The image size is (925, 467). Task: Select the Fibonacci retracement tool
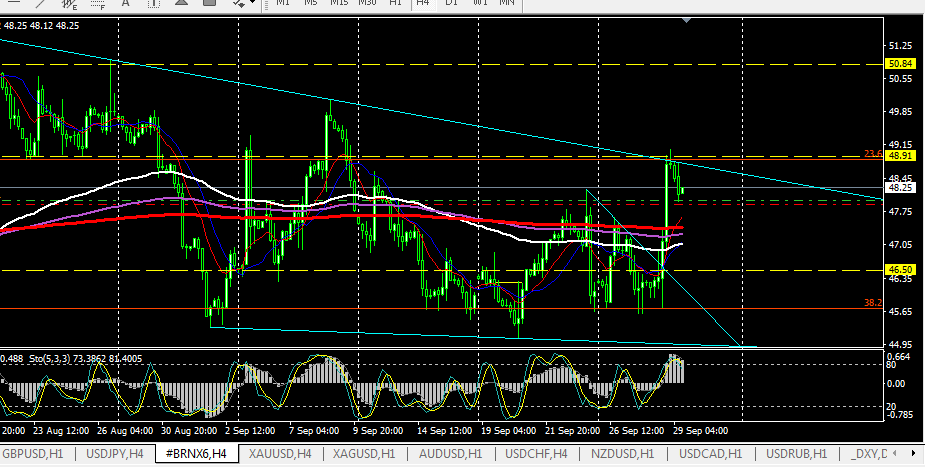(x=99, y=3)
